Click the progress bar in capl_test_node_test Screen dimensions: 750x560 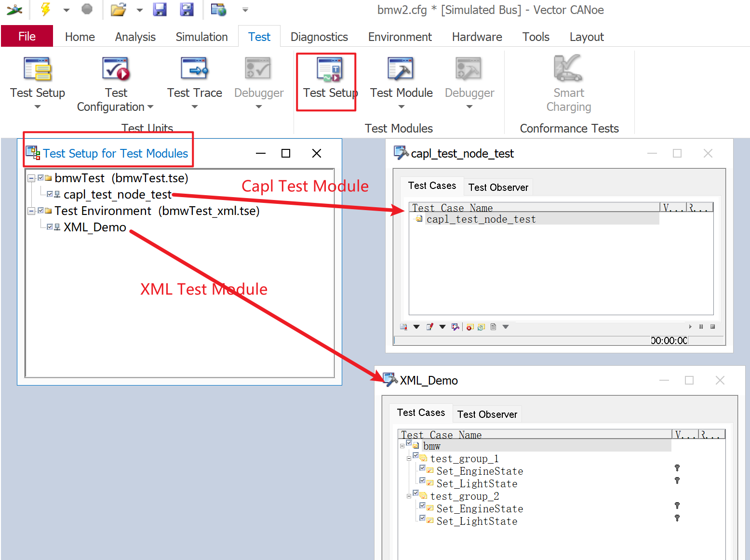pyautogui.click(x=522, y=340)
